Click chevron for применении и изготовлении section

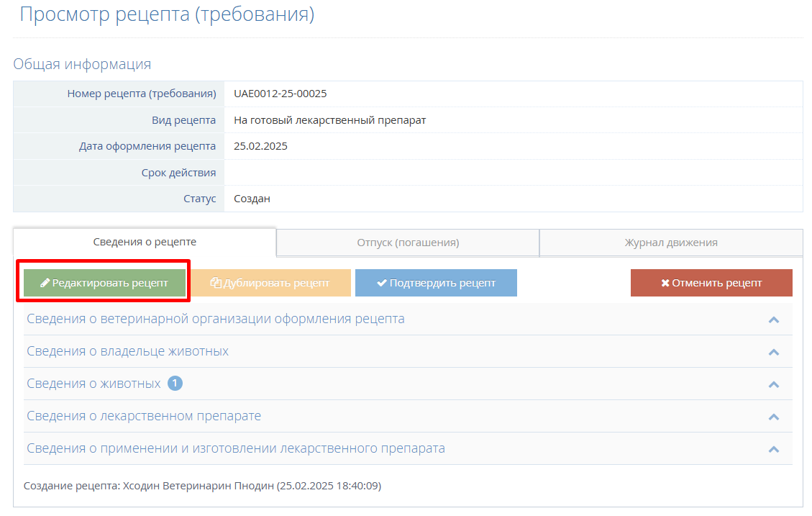774,449
